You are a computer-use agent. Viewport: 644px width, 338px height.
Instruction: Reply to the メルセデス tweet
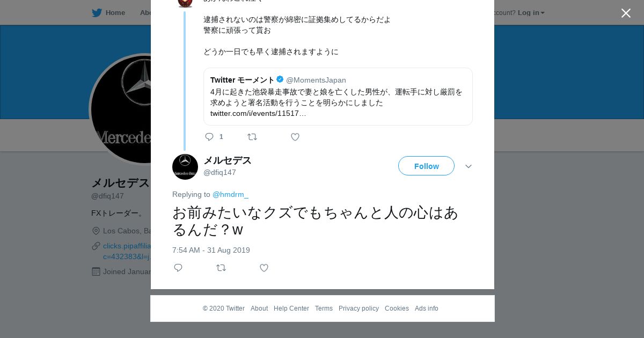tap(178, 268)
